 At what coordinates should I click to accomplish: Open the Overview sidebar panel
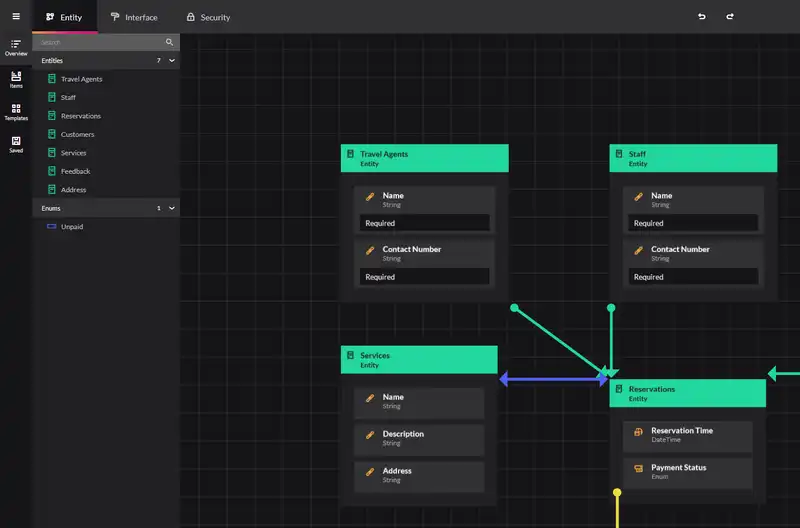(16, 47)
